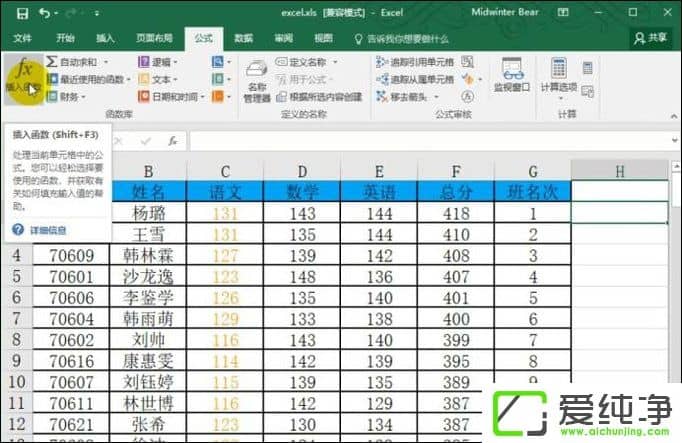Screen dimensions: 682x443
Task: Open the Financial functions category
Action: (x=66, y=97)
